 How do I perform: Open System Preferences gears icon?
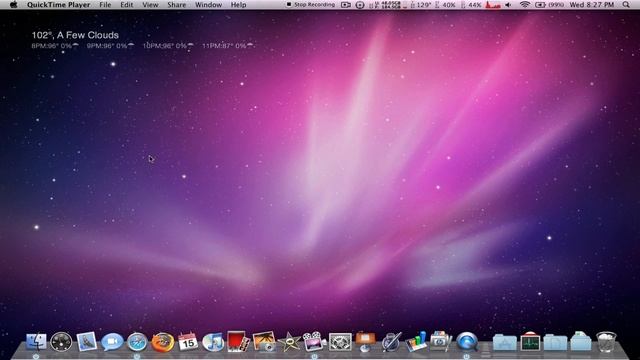340,342
